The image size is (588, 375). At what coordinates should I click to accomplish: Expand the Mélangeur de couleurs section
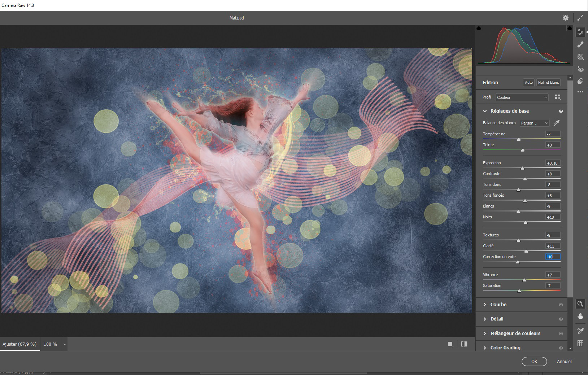coord(485,333)
